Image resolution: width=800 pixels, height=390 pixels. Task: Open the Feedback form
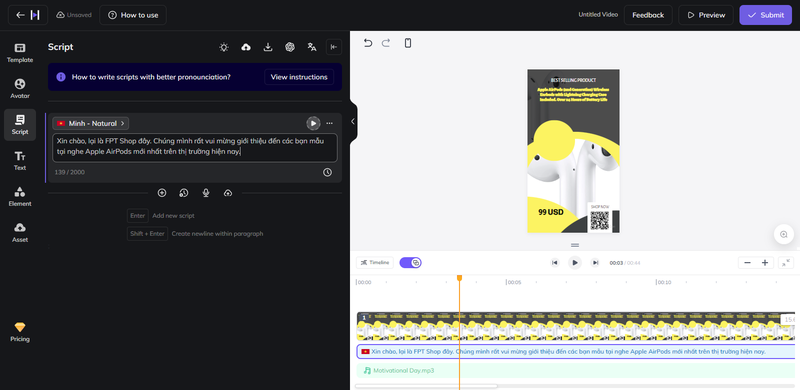pyautogui.click(x=648, y=15)
